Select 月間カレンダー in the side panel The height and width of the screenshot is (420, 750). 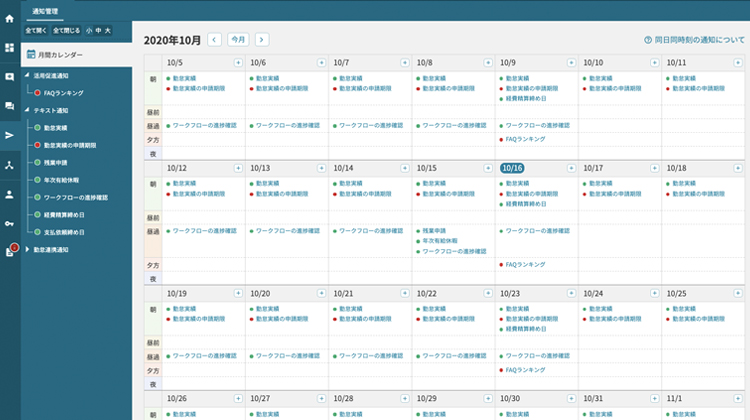(77, 55)
